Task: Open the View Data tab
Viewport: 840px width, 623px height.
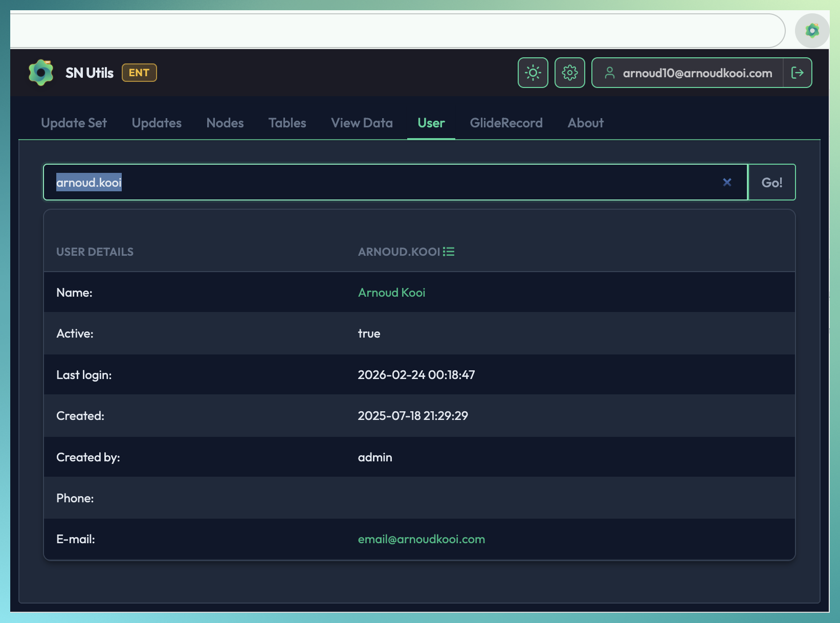Action: pos(362,123)
